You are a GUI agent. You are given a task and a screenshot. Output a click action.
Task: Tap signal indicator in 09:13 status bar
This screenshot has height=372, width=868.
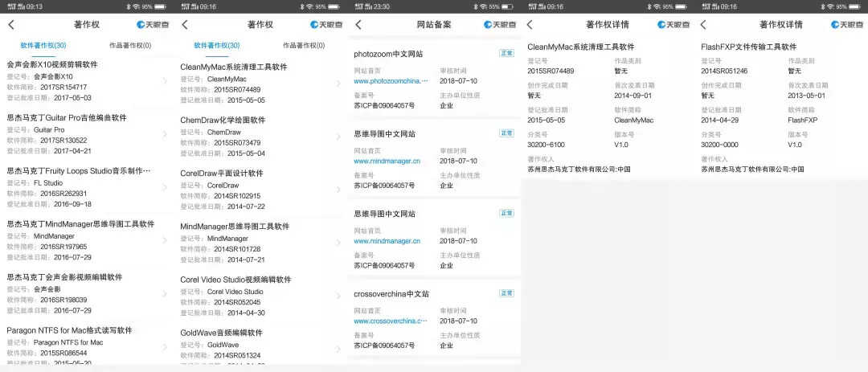tap(17, 6)
